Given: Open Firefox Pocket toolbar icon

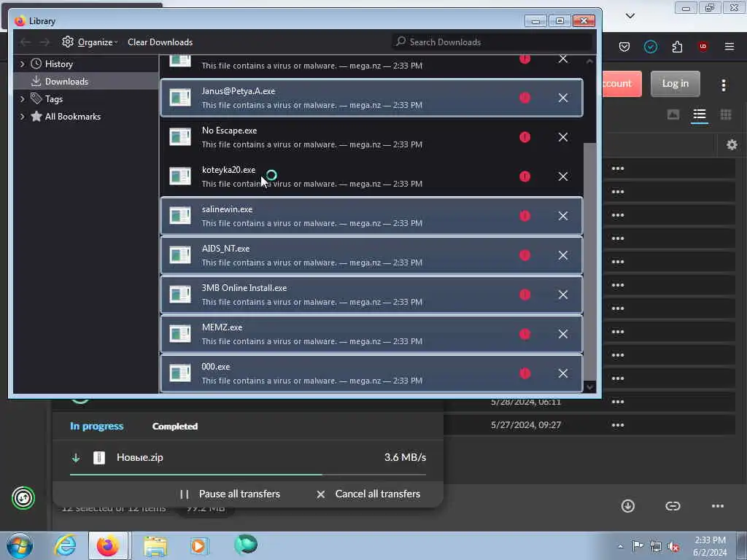Looking at the screenshot, I should (624, 47).
